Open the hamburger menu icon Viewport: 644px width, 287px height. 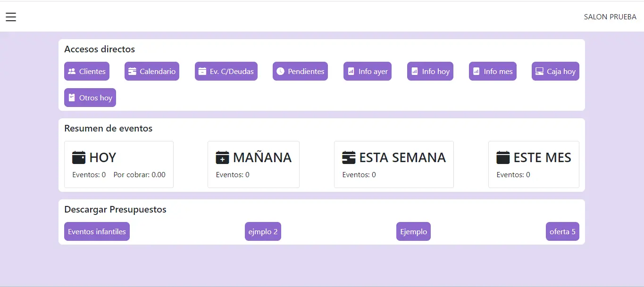(x=11, y=17)
